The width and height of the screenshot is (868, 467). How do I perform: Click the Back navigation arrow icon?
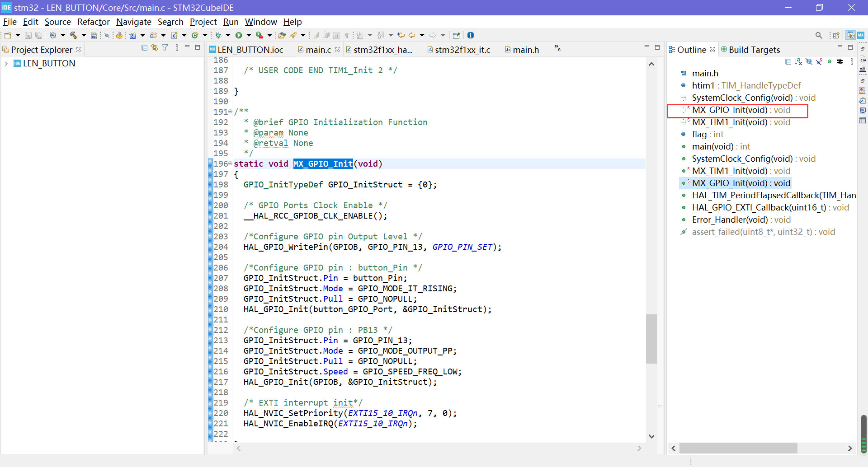412,35
